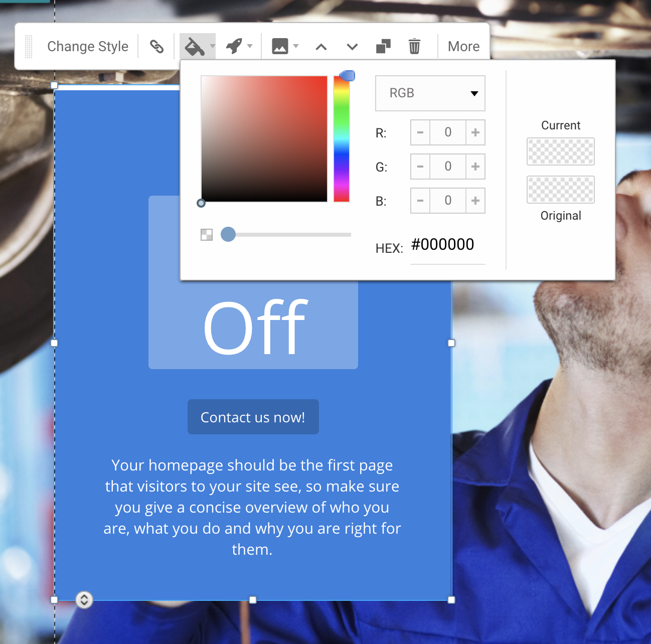The image size is (651, 644).
Task: Delete the element with the trash icon
Action: 414,47
